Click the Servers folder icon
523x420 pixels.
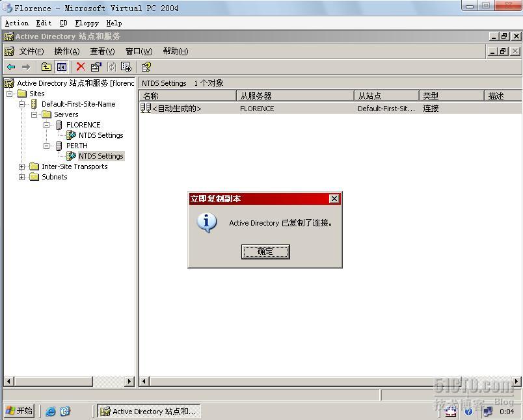46,114
